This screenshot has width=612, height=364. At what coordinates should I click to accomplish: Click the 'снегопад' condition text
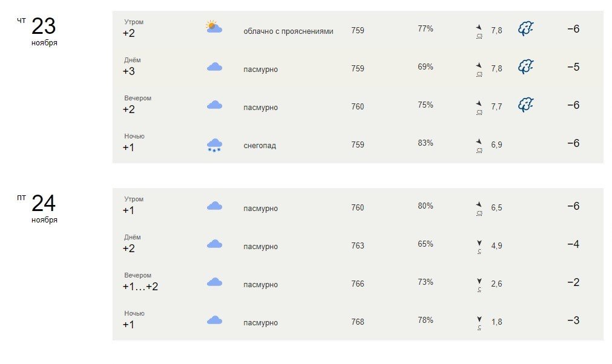(x=259, y=145)
